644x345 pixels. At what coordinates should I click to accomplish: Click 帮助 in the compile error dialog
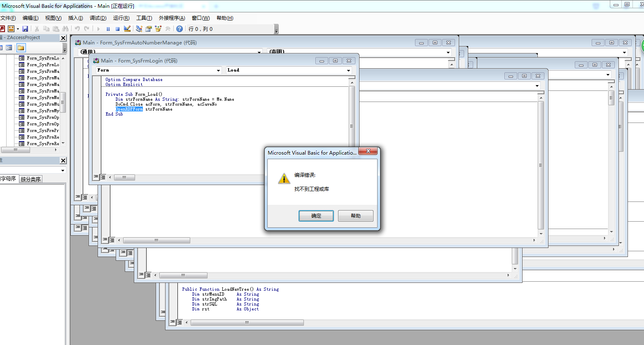pos(356,216)
